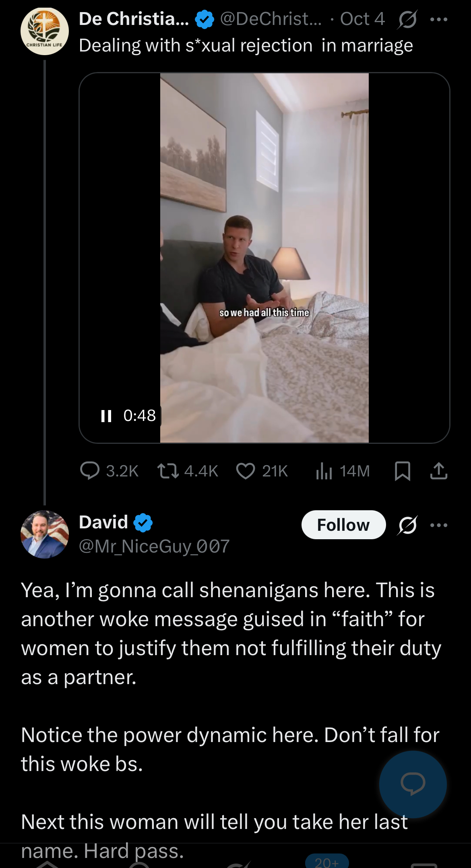View analytics showing 14M views
This screenshot has width=471, height=868.
click(342, 471)
